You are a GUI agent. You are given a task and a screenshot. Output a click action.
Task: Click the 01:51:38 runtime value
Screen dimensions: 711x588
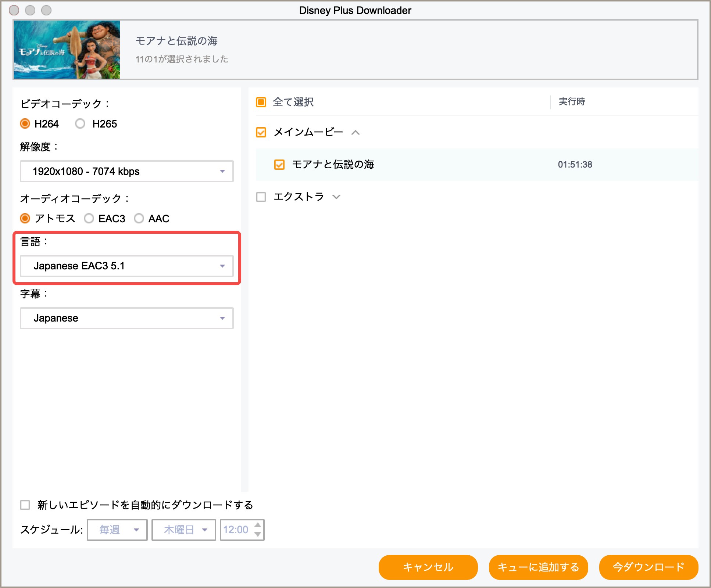(x=575, y=165)
